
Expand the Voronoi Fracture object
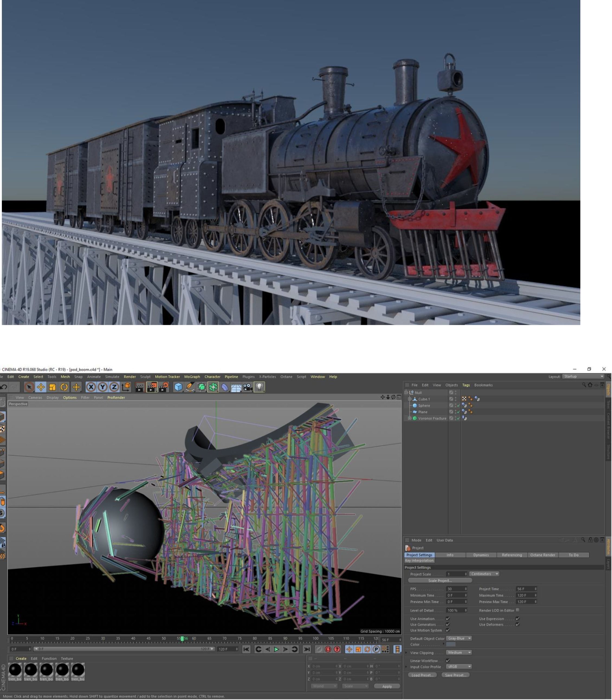click(410, 418)
